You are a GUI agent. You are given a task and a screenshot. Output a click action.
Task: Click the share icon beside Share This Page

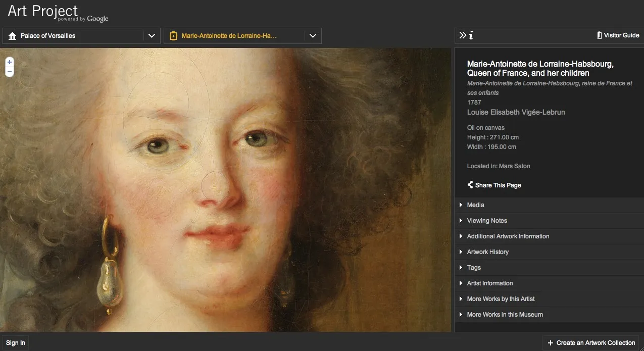[470, 185]
